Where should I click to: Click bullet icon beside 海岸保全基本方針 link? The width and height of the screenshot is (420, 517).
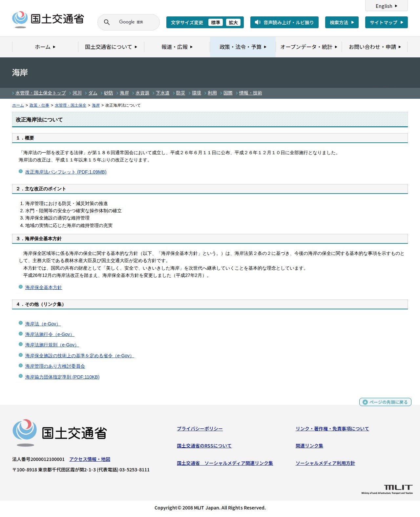click(21, 287)
